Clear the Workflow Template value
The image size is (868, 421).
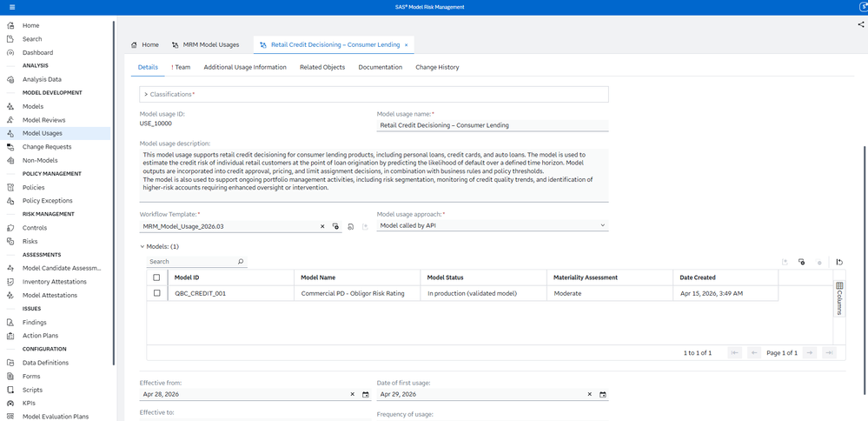tap(322, 226)
